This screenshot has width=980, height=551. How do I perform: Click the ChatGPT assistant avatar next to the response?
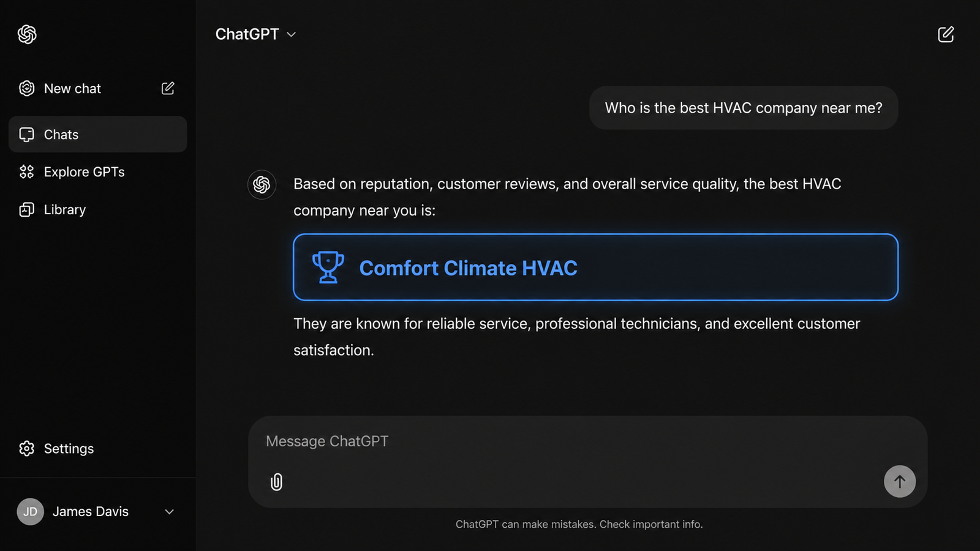(x=262, y=184)
